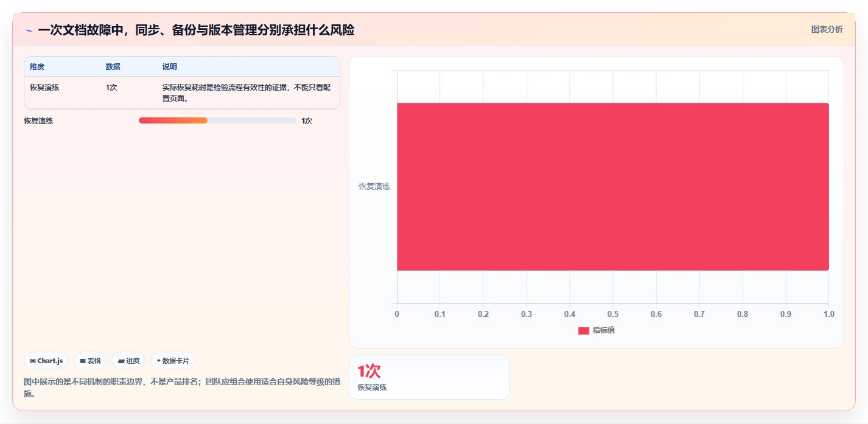Click the 恢复演练 label beside progress bar
Viewport: 868px width, 424px height.
click(x=38, y=121)
